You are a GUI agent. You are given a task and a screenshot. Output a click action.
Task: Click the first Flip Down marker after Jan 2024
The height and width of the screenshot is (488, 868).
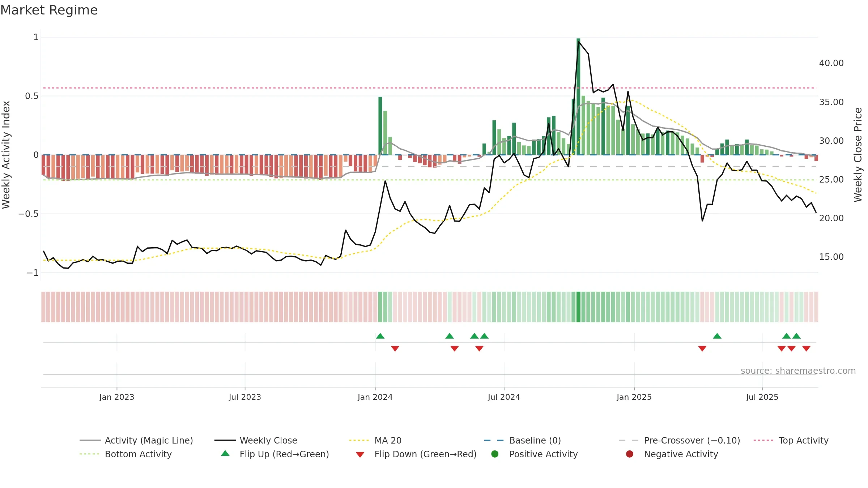coord(395,348)
